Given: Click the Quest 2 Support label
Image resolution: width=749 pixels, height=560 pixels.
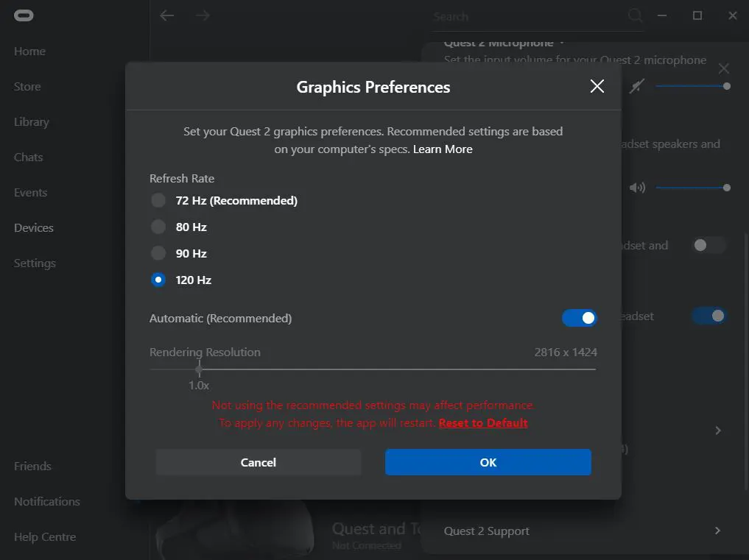Looking at the screenshot, I should pos(486,531).
